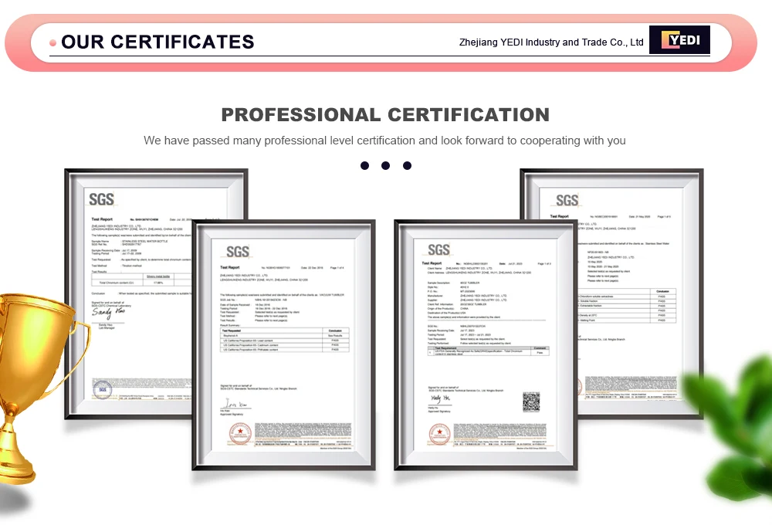This screenshot has width=772, height=532.
Task: Click the "Sandy" handwritten signature
Action: click(x=108, y=312)
